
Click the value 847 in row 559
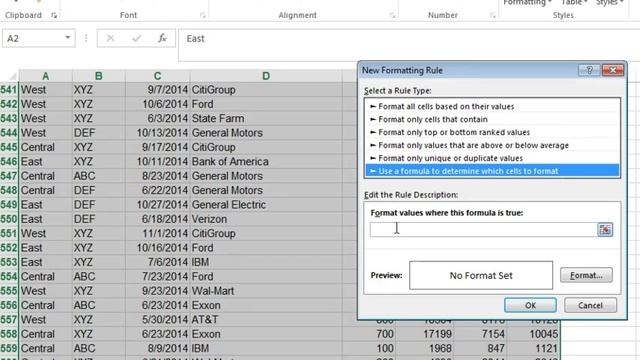(480, 349)
